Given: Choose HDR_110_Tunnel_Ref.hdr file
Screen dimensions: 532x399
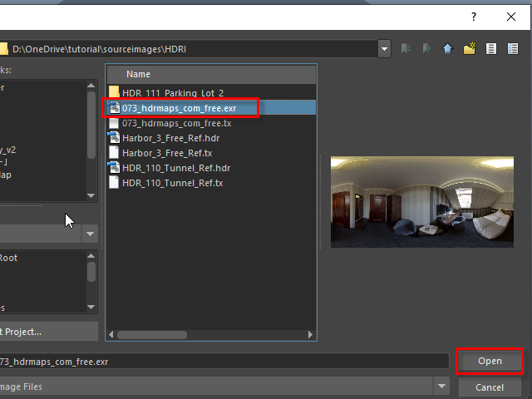Looking at the screenshot, I should click(175, 168).
